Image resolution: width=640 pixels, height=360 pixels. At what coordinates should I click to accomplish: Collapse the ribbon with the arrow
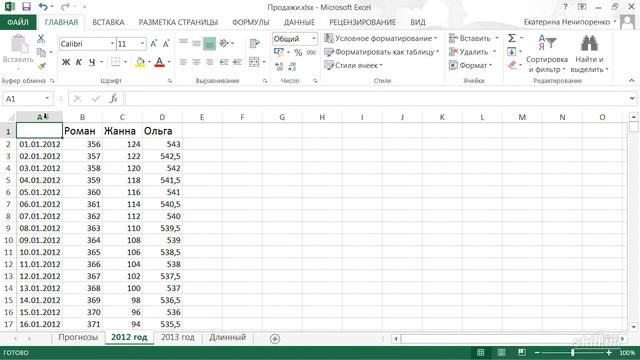point(631,80)
